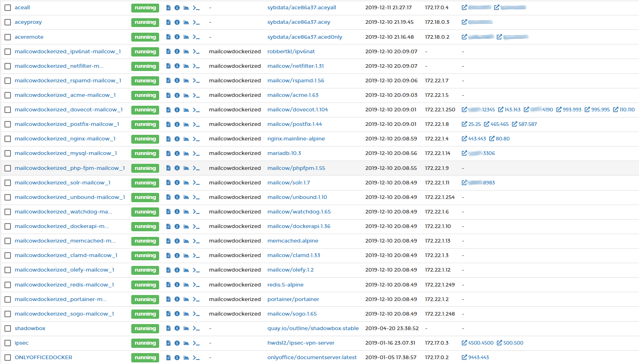Launch console icon for redis-mailcow container
This screenshot has width=639, height=364.
[196, 285]
